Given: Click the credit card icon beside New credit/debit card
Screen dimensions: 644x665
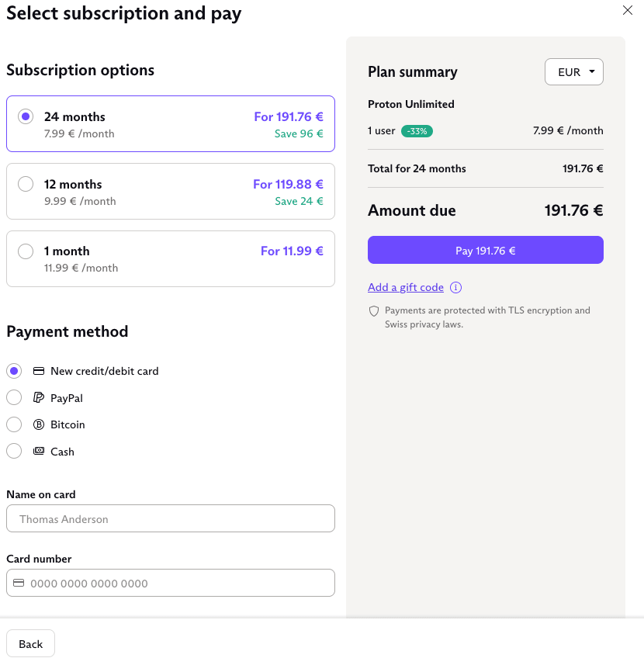Looking at the screenshot, I should 39,371.
